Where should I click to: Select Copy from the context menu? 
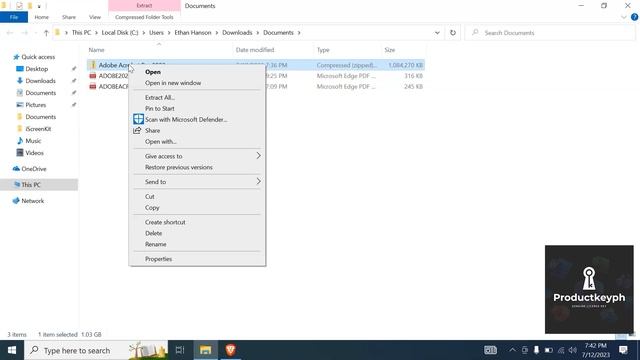[152, 208]
